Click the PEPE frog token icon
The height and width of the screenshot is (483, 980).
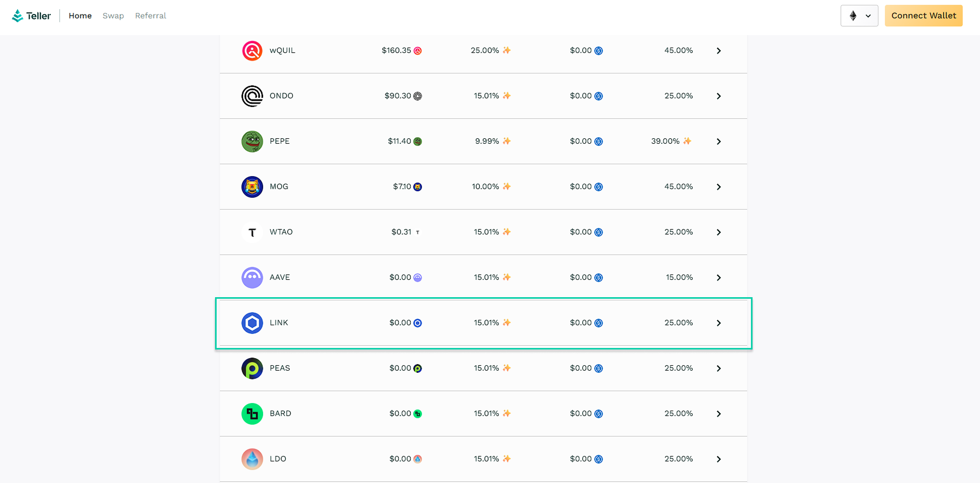click(252, 142)
